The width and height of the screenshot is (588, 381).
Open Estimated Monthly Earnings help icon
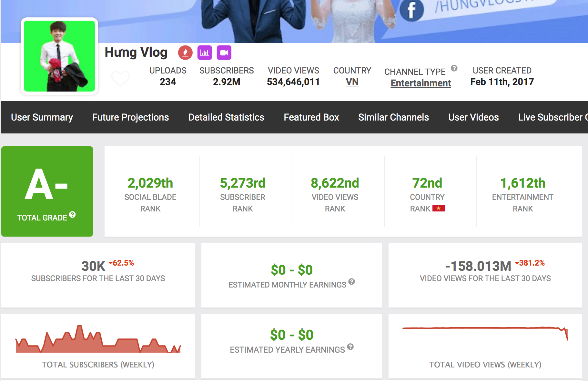pos(352,281)
